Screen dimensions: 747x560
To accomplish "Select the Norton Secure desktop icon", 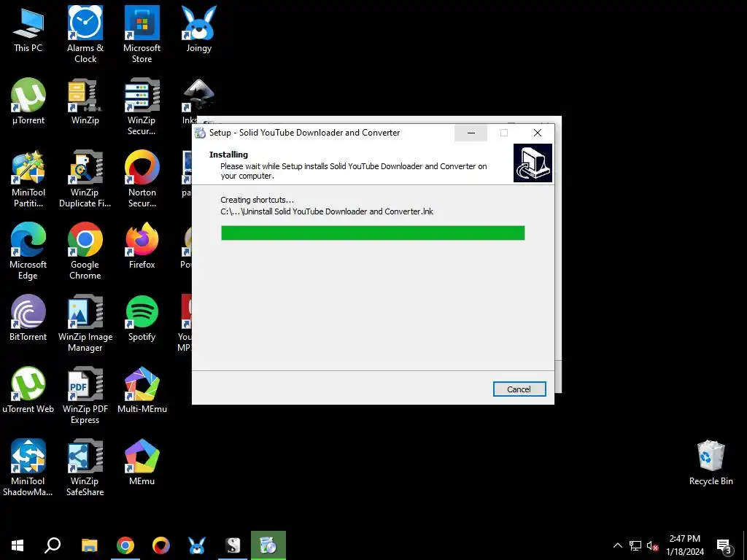I will tap(142, 179).
